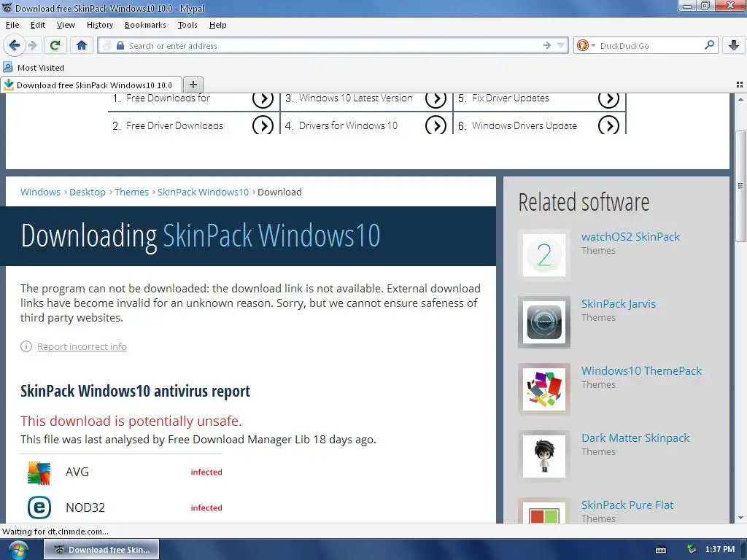Go to SkinPack Windows10 breadcrumb link

click(203, 192)
